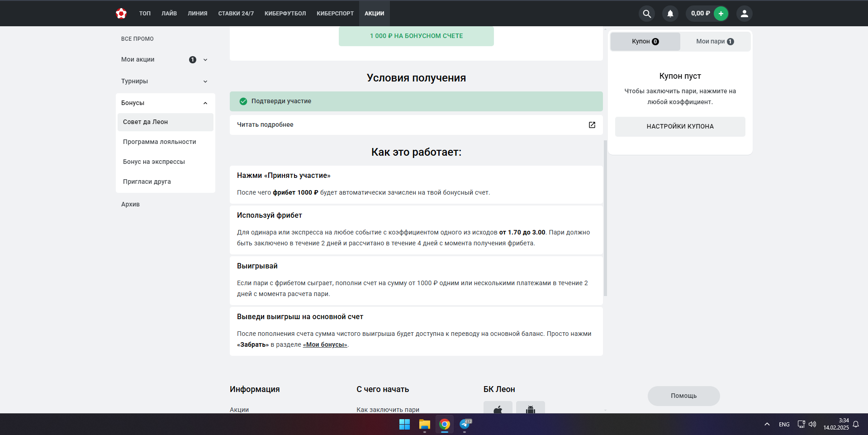Image resolution: width=868 pixels, height=435 pixels.
Task: Go to ЛАЙВ section in navigation
Action: (x=169, y=14)
